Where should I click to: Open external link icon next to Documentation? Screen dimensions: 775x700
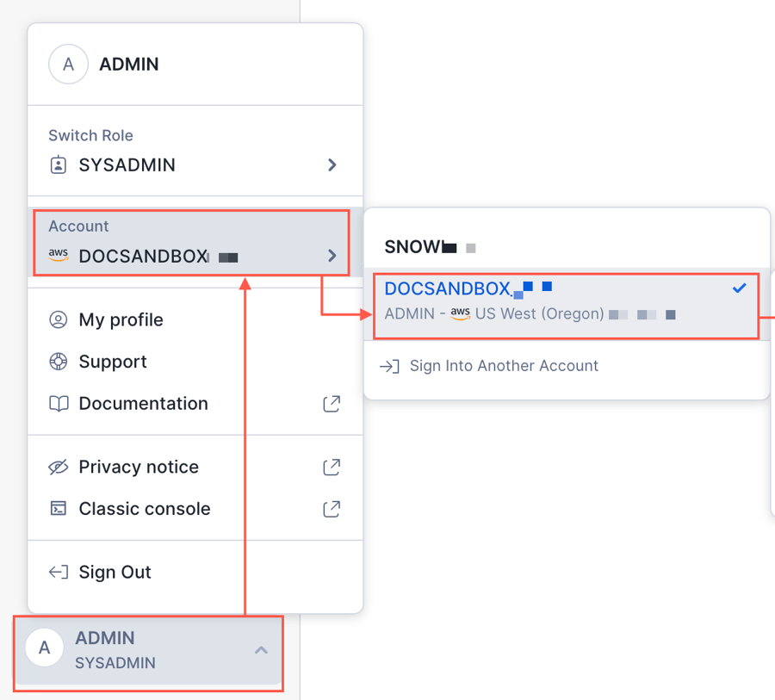[x=332, y=404]
